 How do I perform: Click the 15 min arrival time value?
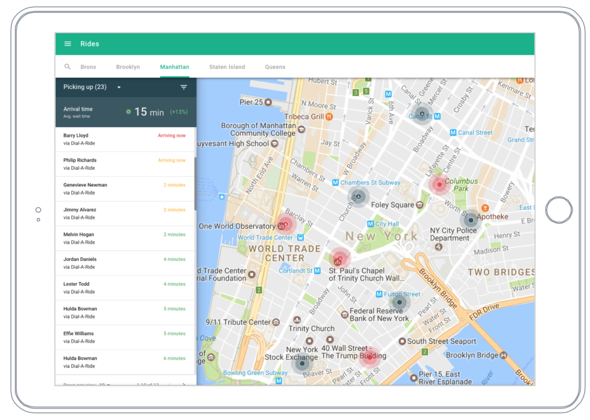pyautogui.click(x=149, y=112)
